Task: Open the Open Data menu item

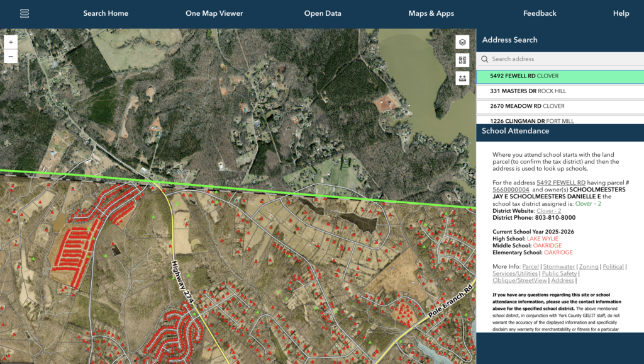Action: coord(323,14)
